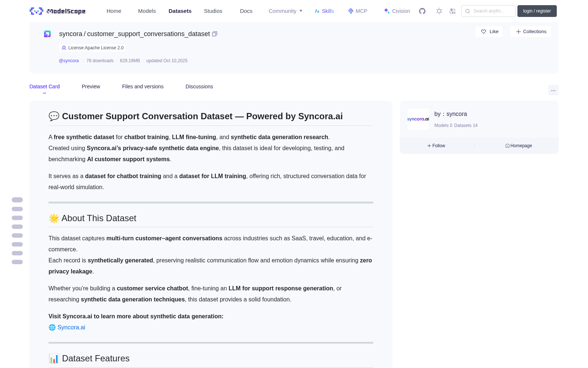Open the Preview tab
The height and width of the screenshot is (368, 588).
coord(91,86)
